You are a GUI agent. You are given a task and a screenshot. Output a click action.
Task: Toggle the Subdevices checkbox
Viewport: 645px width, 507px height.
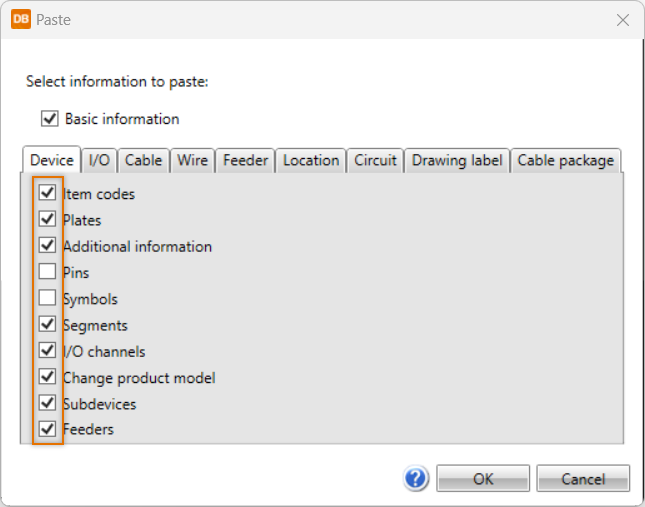47,403
